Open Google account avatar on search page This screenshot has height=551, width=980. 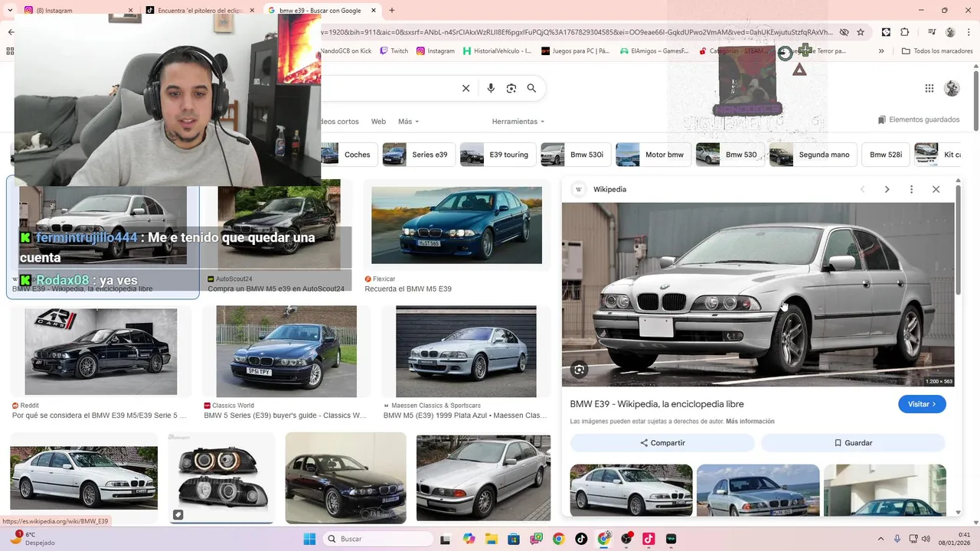(x=952, y=89)
